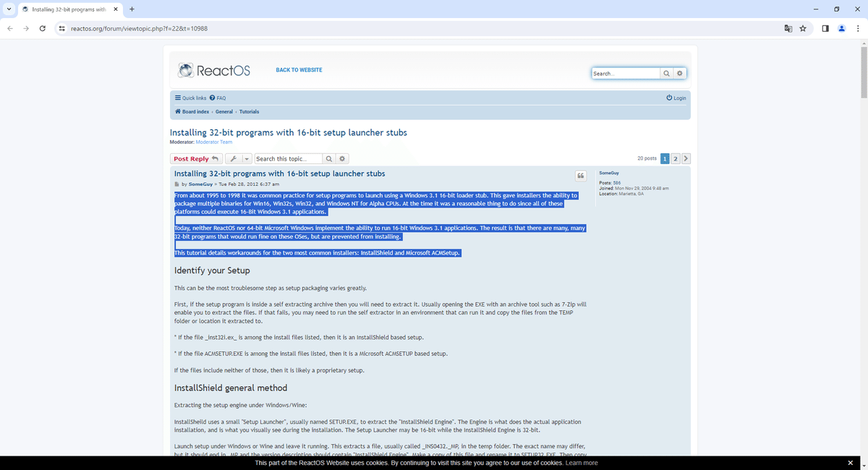Open the General breadcrumb
The height and width of the screenshot is (470, 868).
[x=224, y=111]
